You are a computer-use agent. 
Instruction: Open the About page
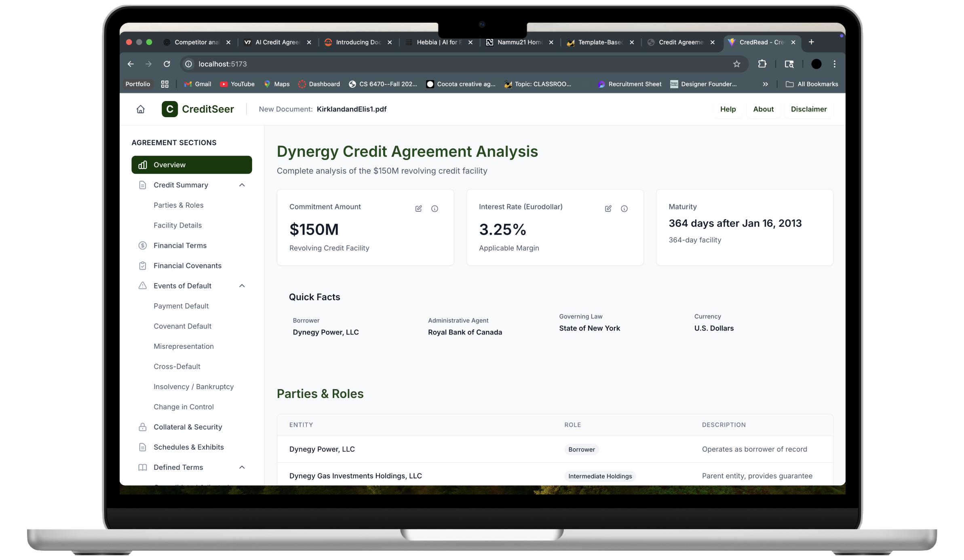tap(763, 109)
